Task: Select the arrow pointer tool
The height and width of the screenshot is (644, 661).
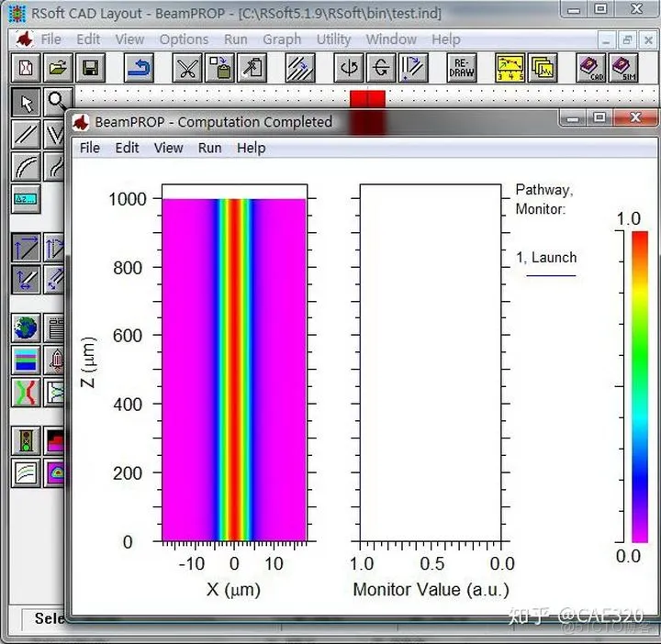Action: pyautogui.click(x=27, y=102)
